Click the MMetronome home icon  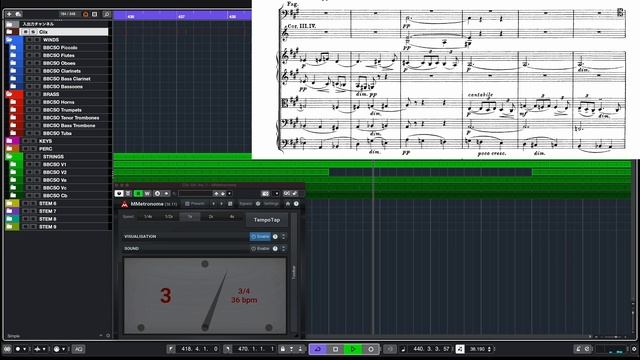pyautogui.click(x=288, y=204)
